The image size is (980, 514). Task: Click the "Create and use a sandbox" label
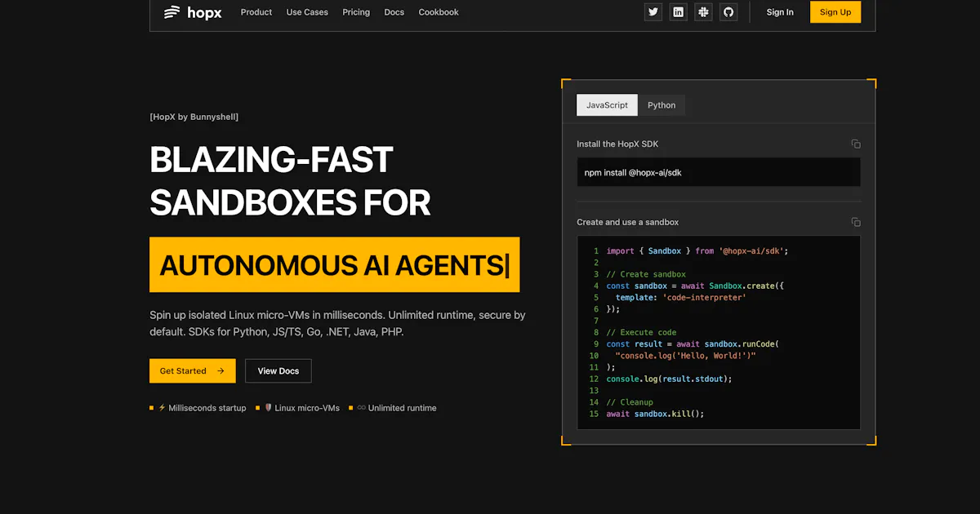[628, 222]
